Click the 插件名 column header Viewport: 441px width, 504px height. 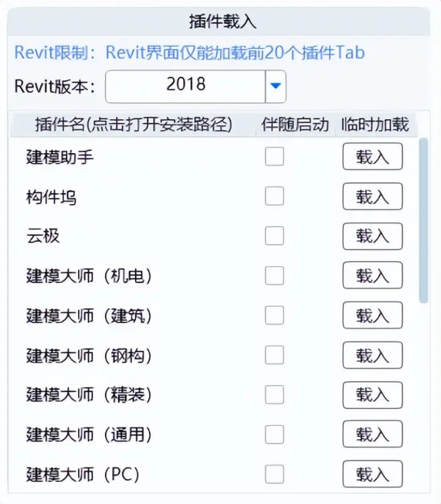click(x=133, y=124)
